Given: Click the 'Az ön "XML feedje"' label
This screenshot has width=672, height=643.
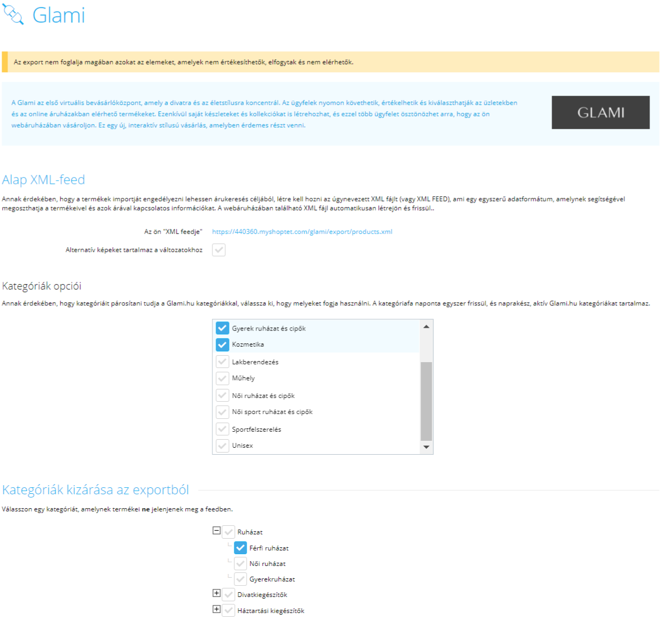Looking at the screenshot, I should pyautogui.click(x=173, y=232).
